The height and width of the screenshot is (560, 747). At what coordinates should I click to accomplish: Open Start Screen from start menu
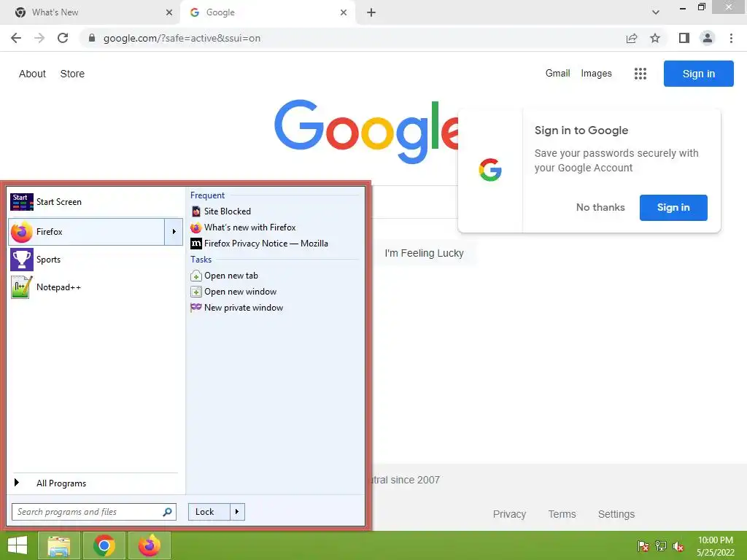point(96,202)
